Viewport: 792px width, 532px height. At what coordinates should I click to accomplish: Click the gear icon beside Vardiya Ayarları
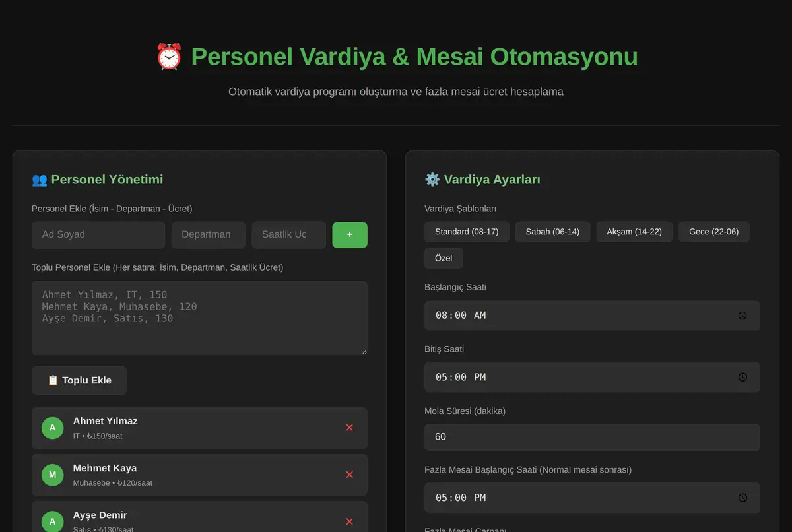coord(432,180)
